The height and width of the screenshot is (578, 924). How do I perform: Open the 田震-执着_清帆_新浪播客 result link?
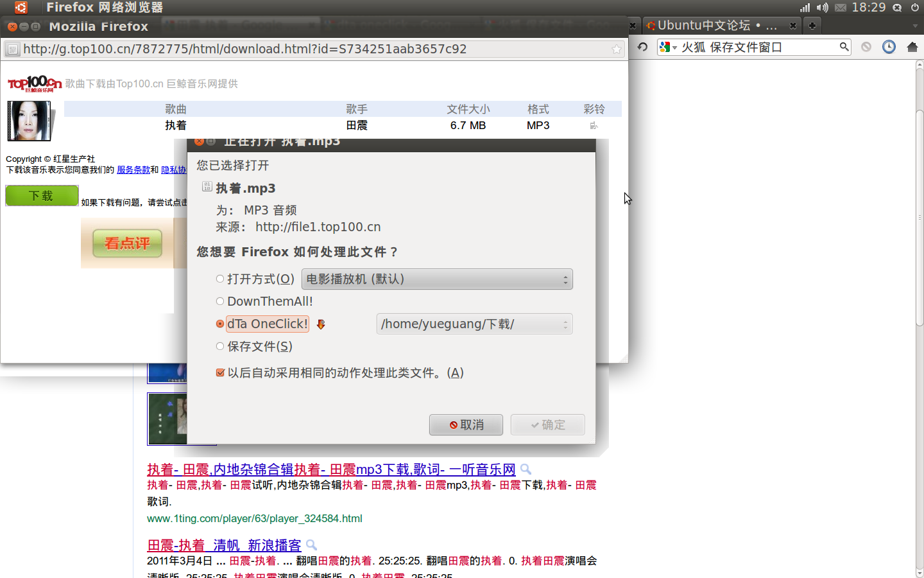pos(224,545)
